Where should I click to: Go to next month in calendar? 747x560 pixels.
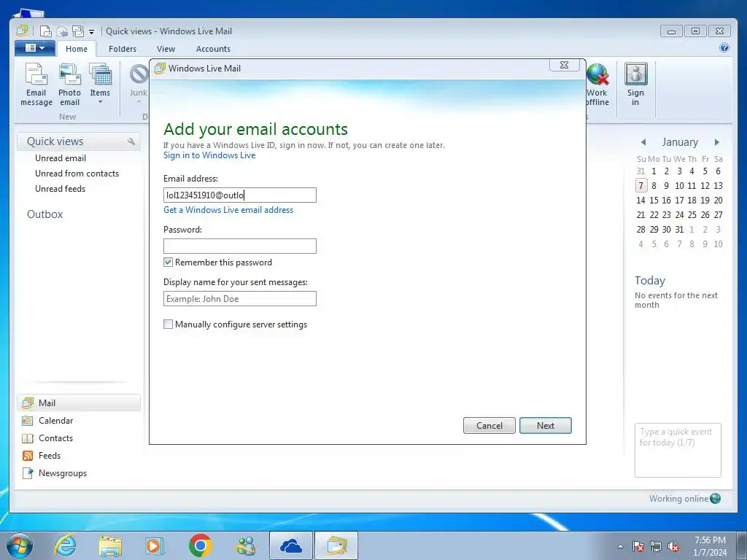[716, 142]
